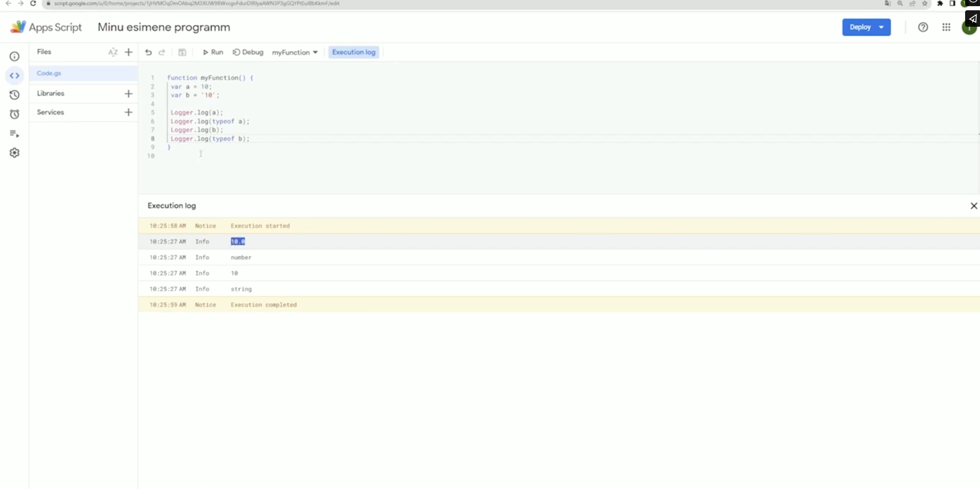This screenshot has width=980, height=489.
Task: Click line number 10 in the editor gutter
Action: (151, 156)
